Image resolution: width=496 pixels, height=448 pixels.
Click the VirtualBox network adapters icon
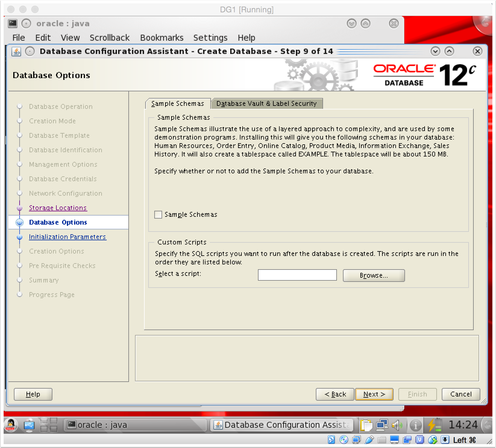(407, 440)
